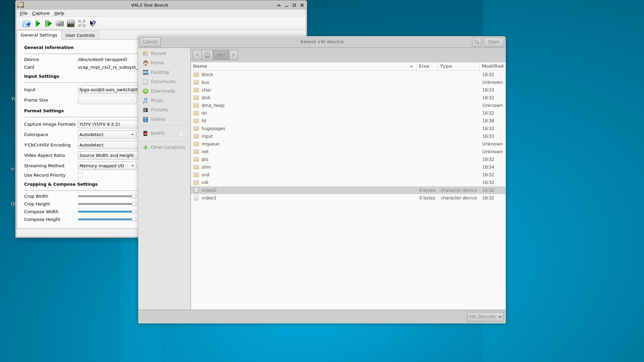Switch to the User Controls tab

(x=80, y=35)
